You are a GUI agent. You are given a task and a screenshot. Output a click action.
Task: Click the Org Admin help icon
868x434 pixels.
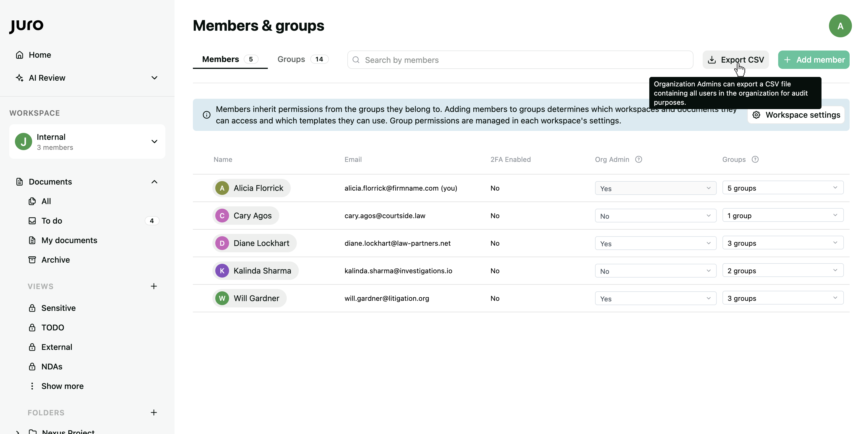639,159
